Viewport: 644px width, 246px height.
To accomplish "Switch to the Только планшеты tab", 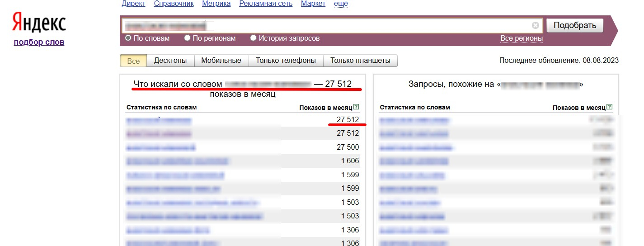I will (x=360, y=61).
